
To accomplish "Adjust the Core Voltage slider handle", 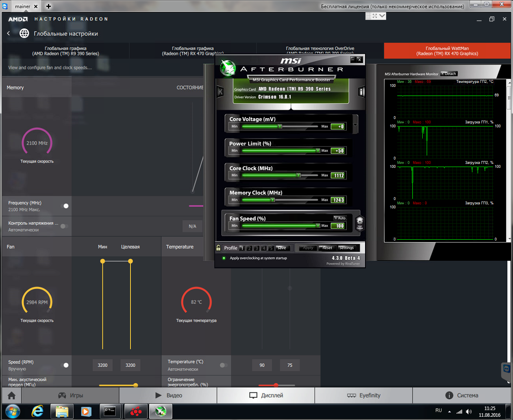I will [x=280, y=126].
